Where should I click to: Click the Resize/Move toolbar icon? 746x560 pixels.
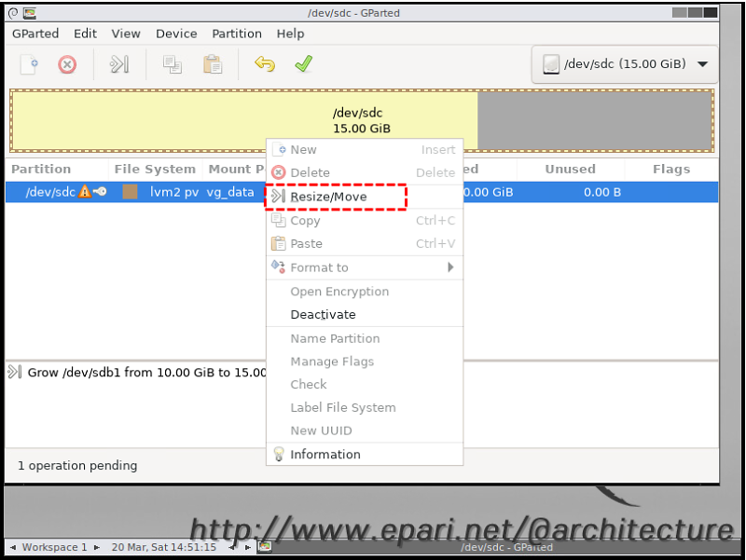pyautogui.click(x=119, y=64)
